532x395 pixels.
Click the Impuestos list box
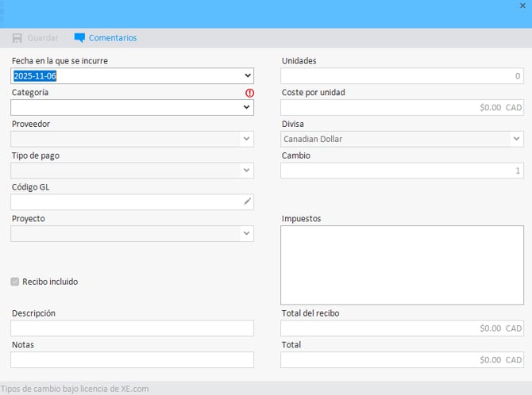point(402,265)
